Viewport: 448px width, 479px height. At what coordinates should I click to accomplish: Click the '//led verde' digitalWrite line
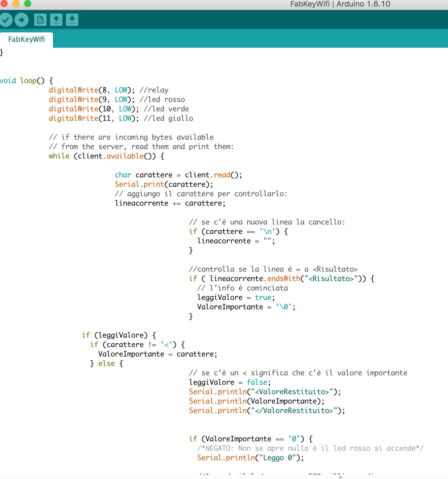(119, 109)
